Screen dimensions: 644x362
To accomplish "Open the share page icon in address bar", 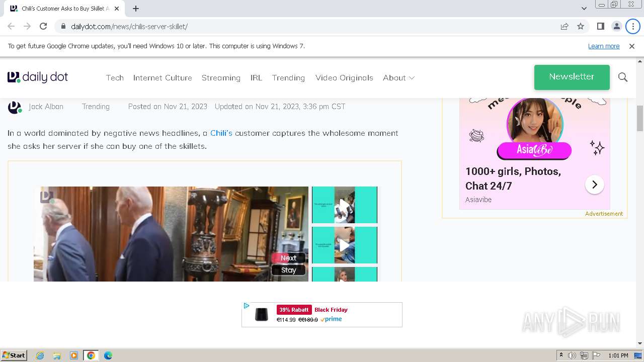I will [x=565, y=26].
